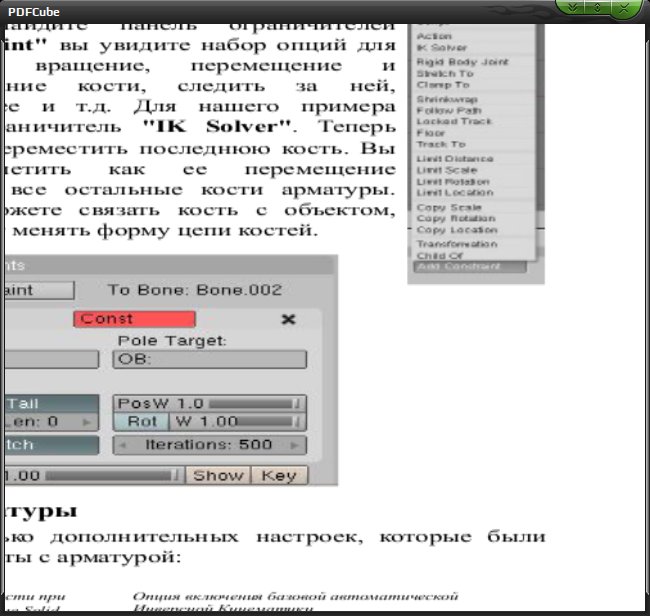650x616 pixels.
Task: Toggle the 'Tail' button
Action: (52, 404)
